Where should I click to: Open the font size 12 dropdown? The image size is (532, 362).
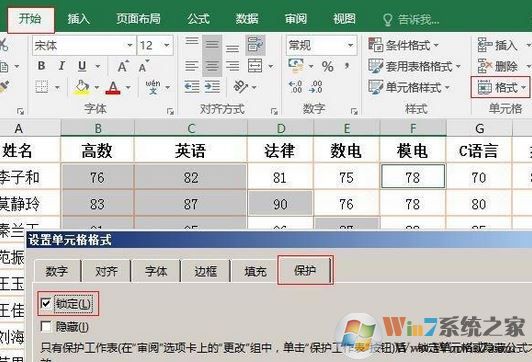click(x=167, y=45)
